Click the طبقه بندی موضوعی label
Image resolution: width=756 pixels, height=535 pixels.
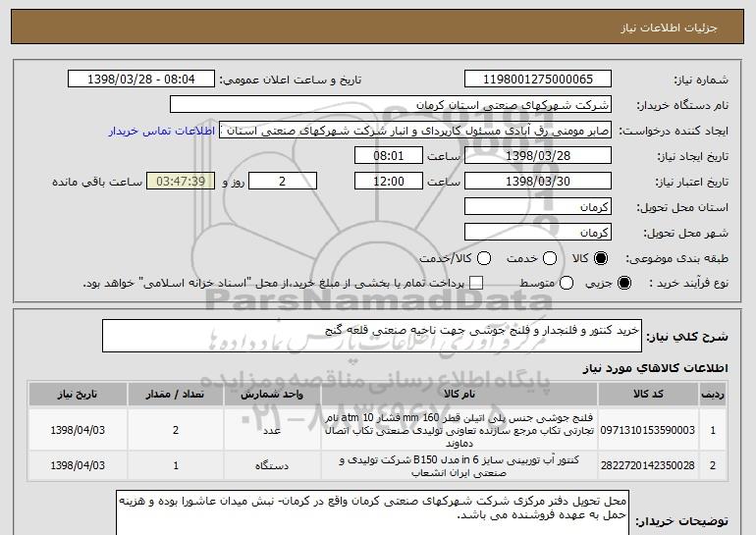[676, 259]
